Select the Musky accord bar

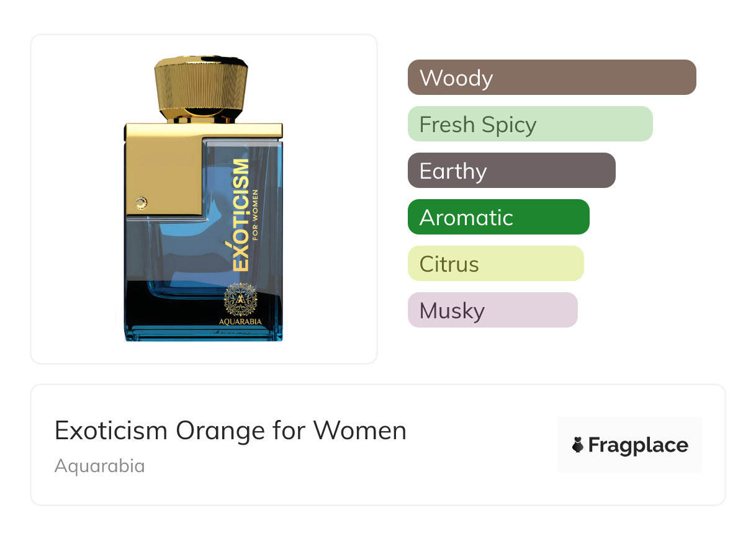pyautogui.click(x=492, y=310)
